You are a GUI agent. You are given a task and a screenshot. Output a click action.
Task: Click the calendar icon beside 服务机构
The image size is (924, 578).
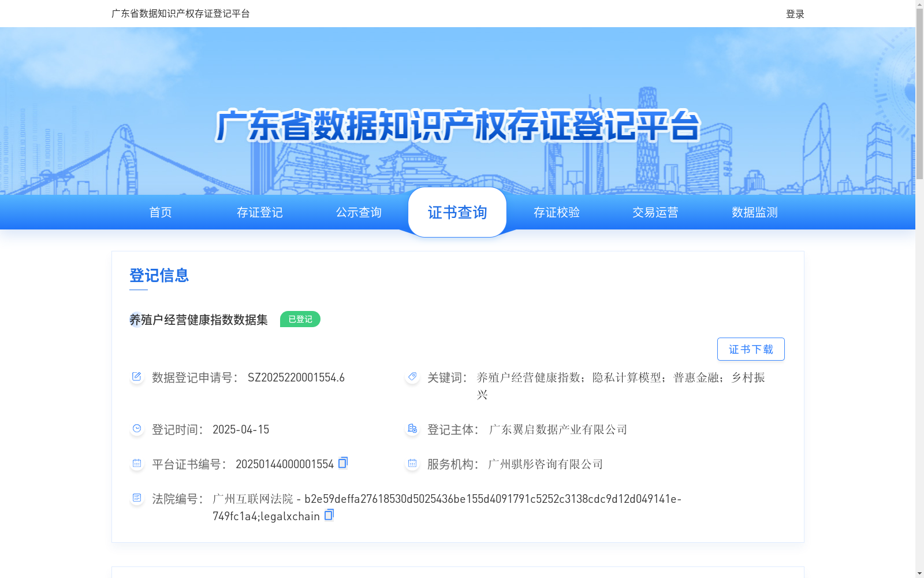pyautogui.click(x=412, y=464)
